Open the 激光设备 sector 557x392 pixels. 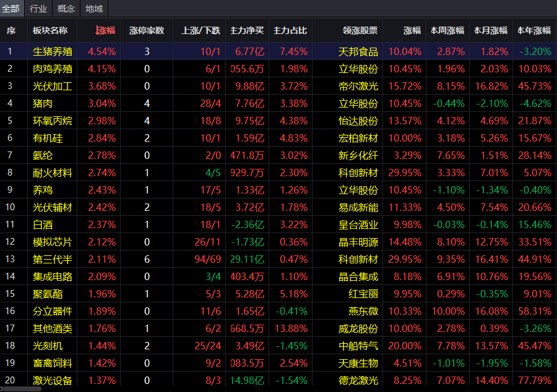[x=53, y=380]
